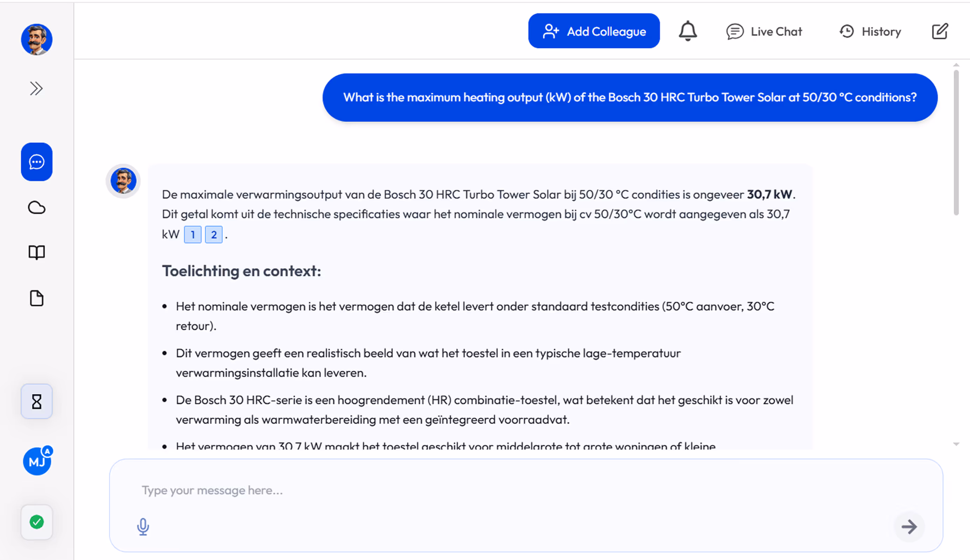Click the green checkmark status icon
Image resolution: width=970 pixels, height=560 pixels.
pyautogui.click(x=36, y=522)
